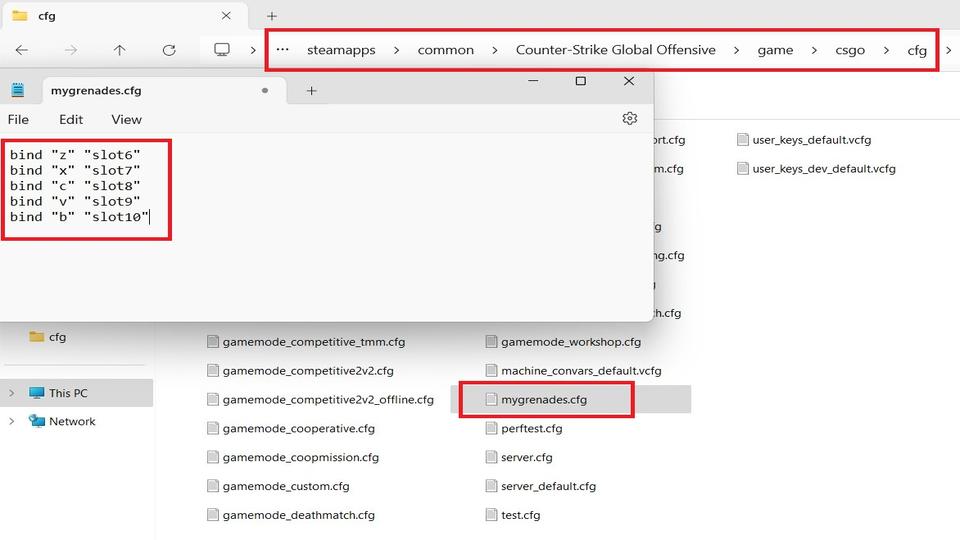Click file icon beside server.cfg
Screen dimensions: 960x540
point(491,457)
